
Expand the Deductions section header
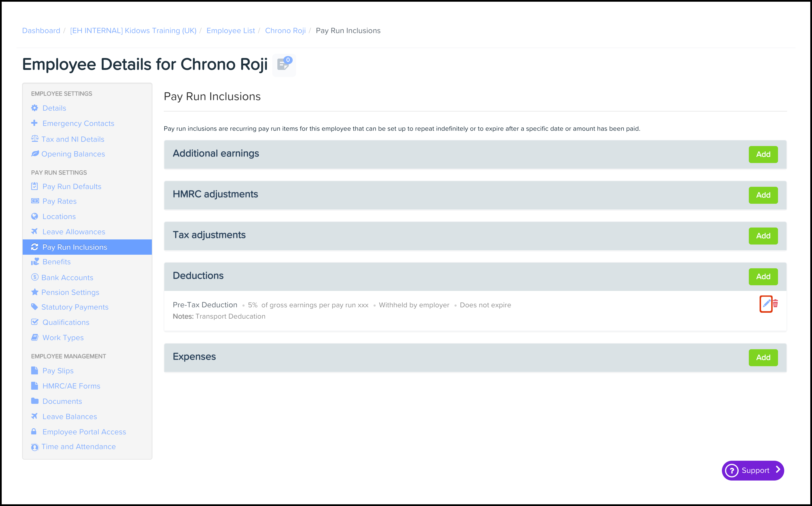coord(198,276)
